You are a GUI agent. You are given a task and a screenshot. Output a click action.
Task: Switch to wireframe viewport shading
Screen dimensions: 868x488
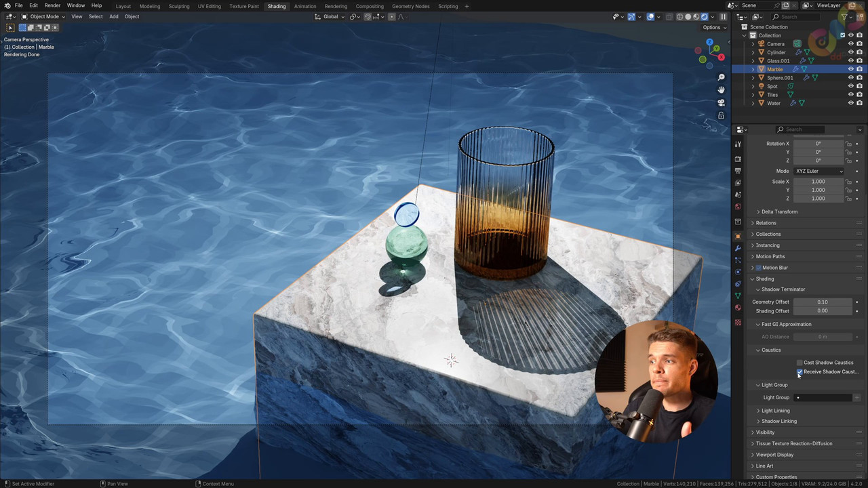(679, 17)
